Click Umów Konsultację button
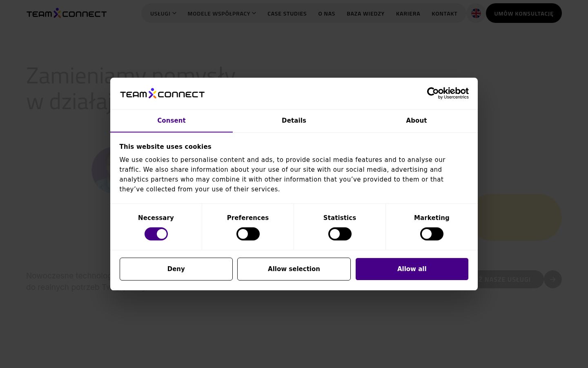Viewport: 588px width, 368px height. pyautogui.click(x=524, y=13)
